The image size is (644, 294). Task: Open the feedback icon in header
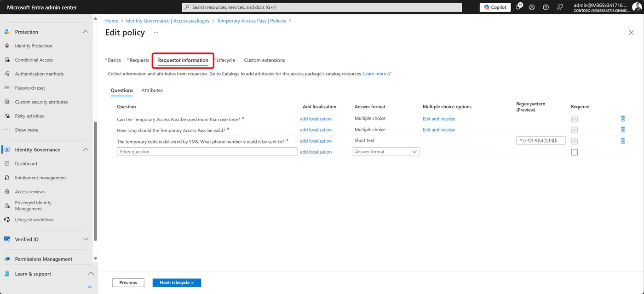(560, 7)
